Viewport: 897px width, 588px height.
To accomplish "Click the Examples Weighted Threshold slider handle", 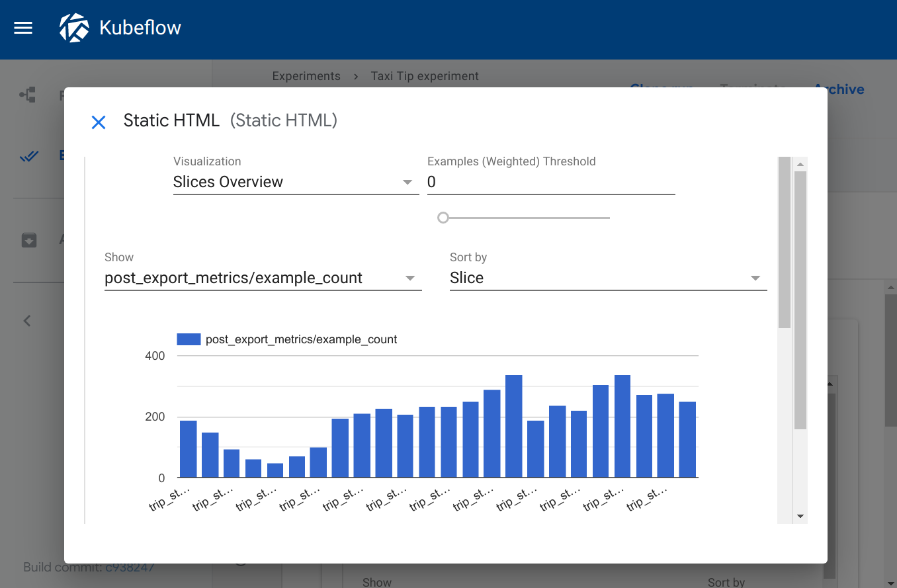I will 443,217.
